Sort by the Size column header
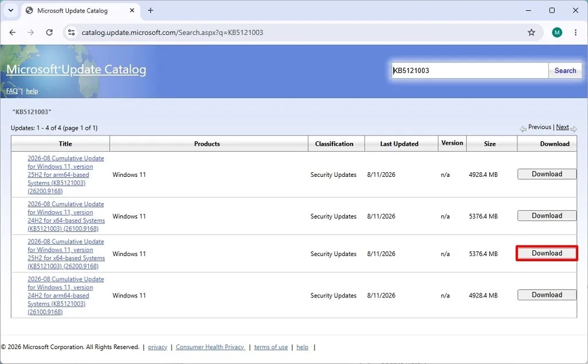This screenshot has width=588, height=364. click(490, 144)
